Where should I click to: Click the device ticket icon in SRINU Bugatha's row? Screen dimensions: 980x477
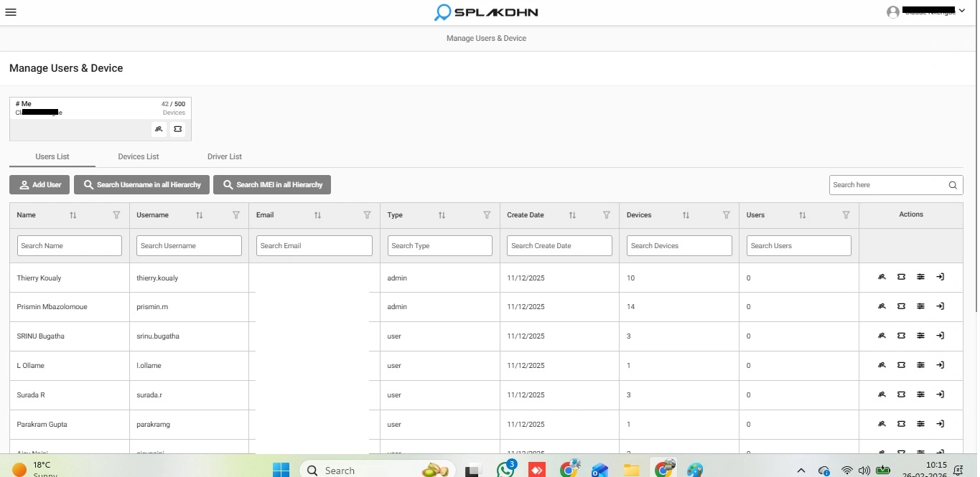(x=901, y=336)
